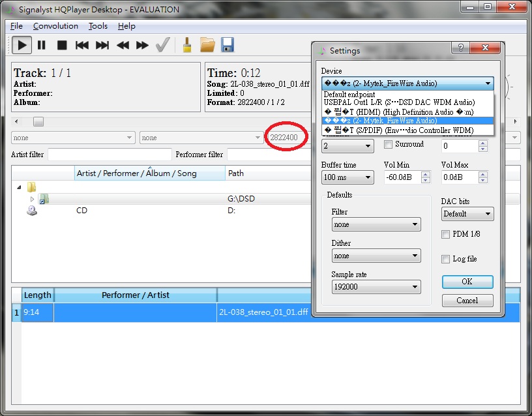Open the Buffer time dropdown
This screenshot has height=416, width=532.
347,177
